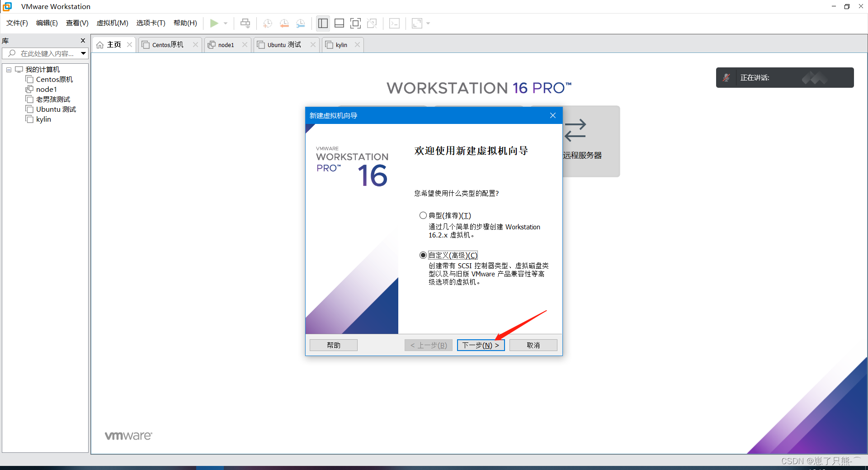Click the enter full screen icon
The image size is (868, 470).
click(x=356, y=23)
